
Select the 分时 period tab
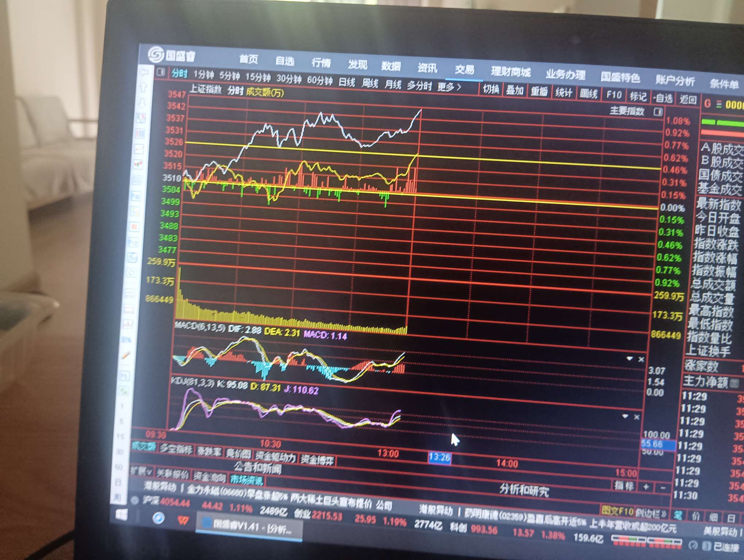click(179, 73)
